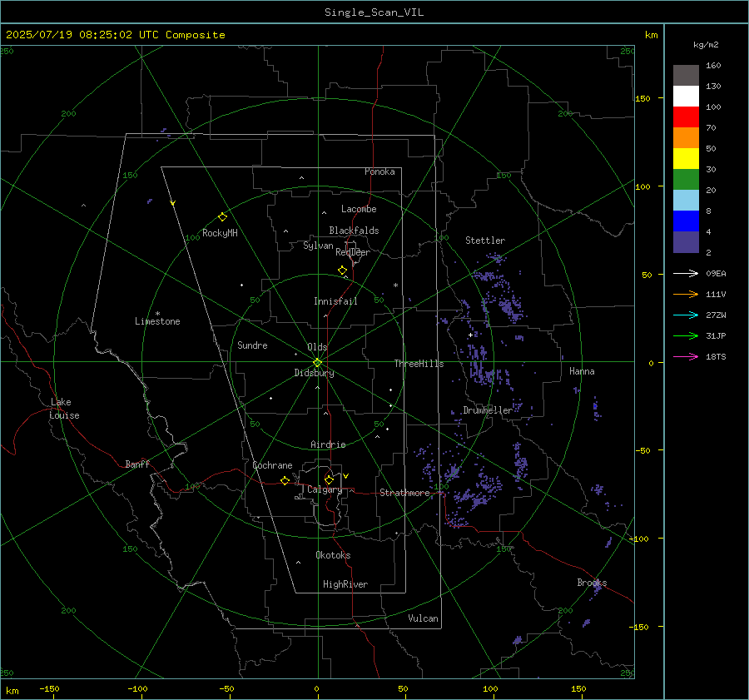749x700 pixels.
Task: Click the kg/m2 unit label
Action: tap(706, 45)
